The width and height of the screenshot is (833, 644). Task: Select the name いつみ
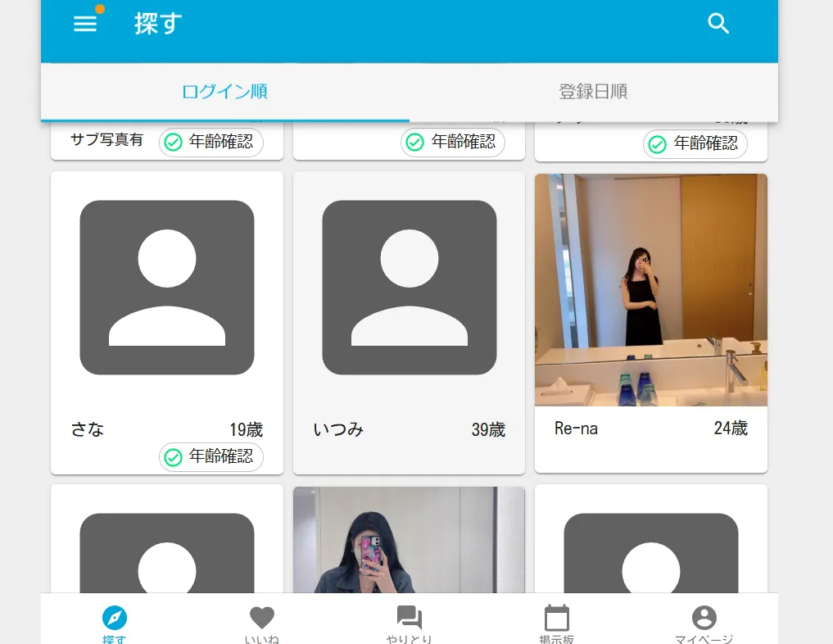pos(338,429)
